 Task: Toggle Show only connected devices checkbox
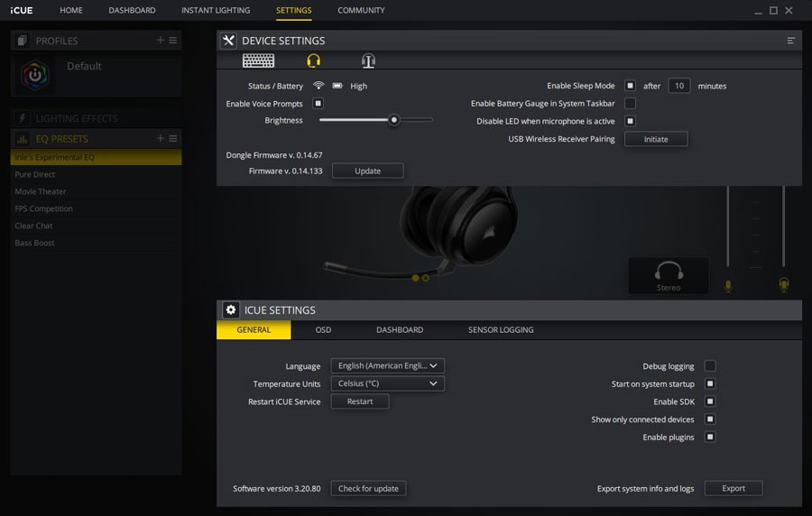[x=710, y=419]
